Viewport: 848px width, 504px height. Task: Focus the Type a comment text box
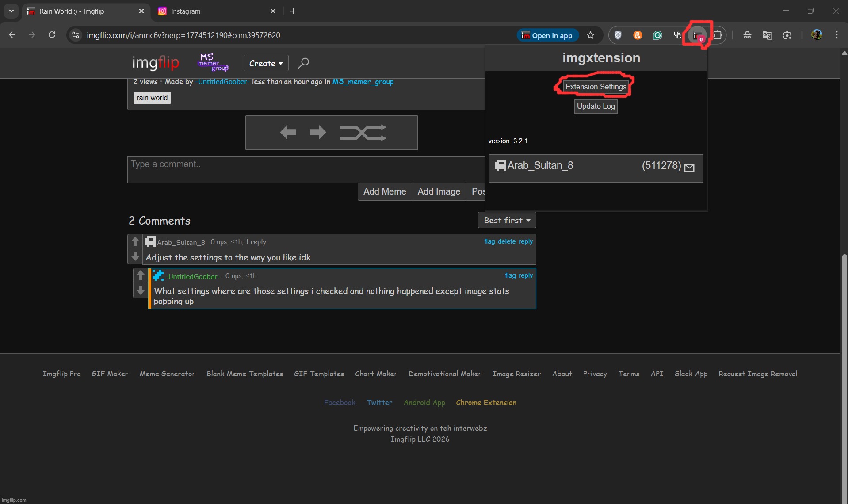(305, 169)
